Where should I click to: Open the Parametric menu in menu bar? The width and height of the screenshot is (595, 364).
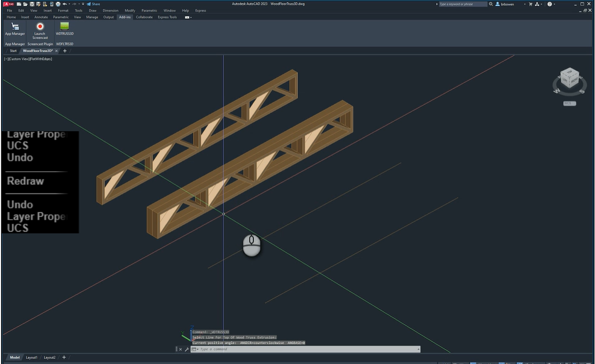(x=149, y=10)
